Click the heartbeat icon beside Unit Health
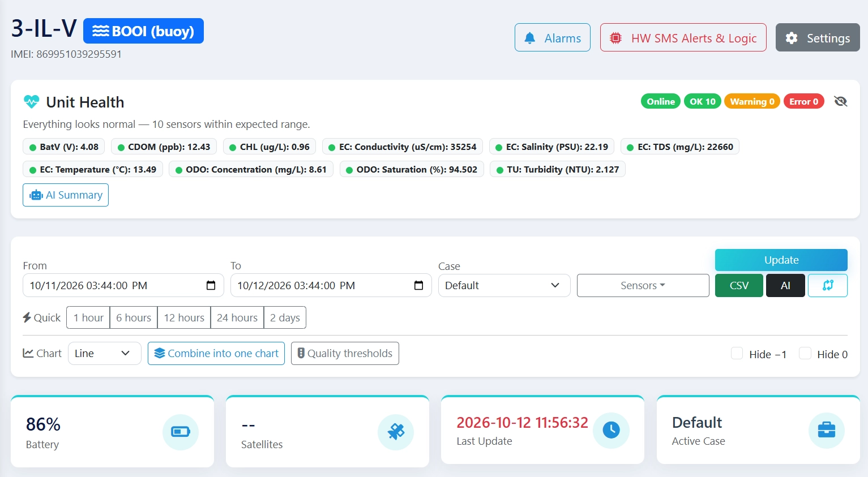868x477 pixels. coord(31,102)
